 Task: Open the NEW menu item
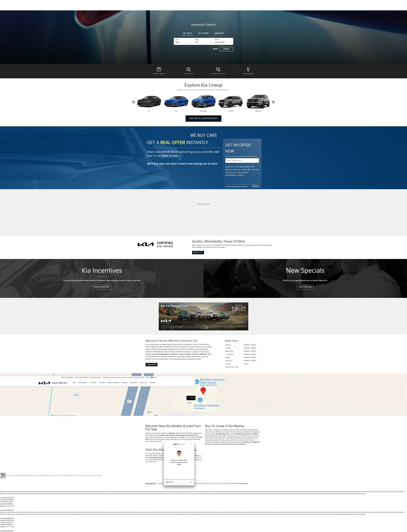(74, 383)
